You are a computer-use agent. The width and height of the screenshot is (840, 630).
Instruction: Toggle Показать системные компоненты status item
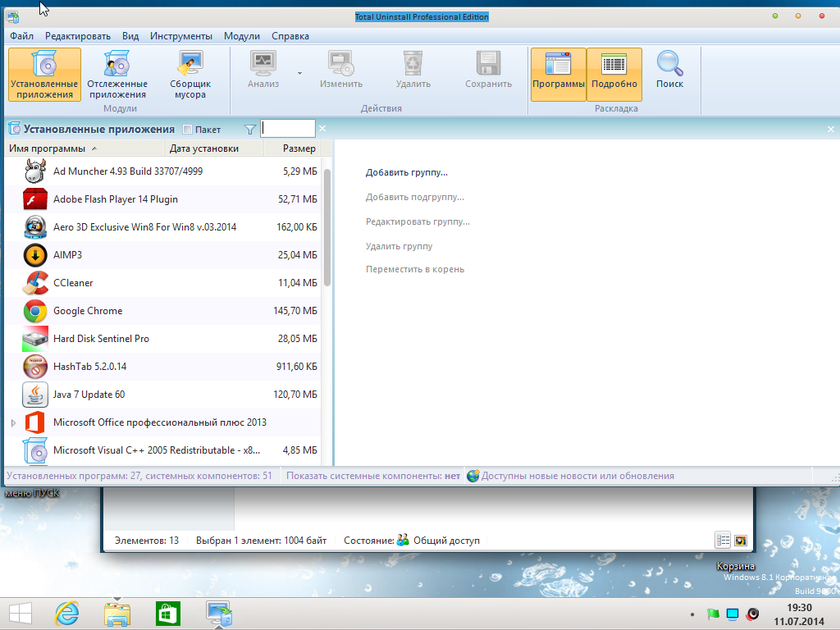(x=373, y=476)
